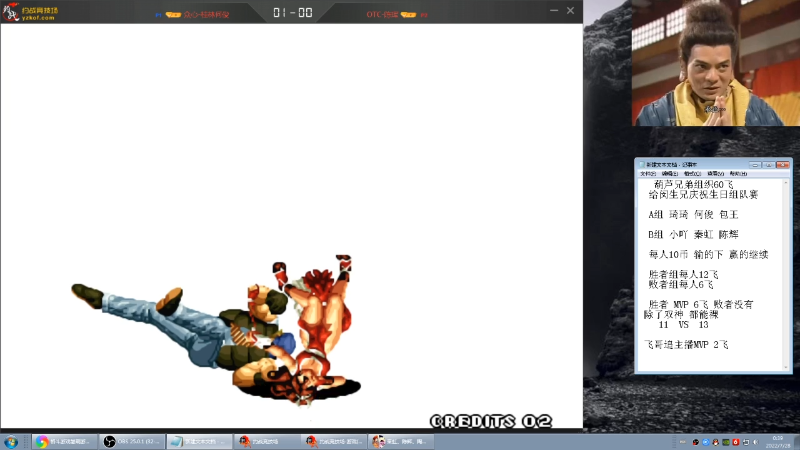The width and height of the screenshot is (800, 450).
Task: Open the NVIDIA tray icon
Action: tap(726, 442)
